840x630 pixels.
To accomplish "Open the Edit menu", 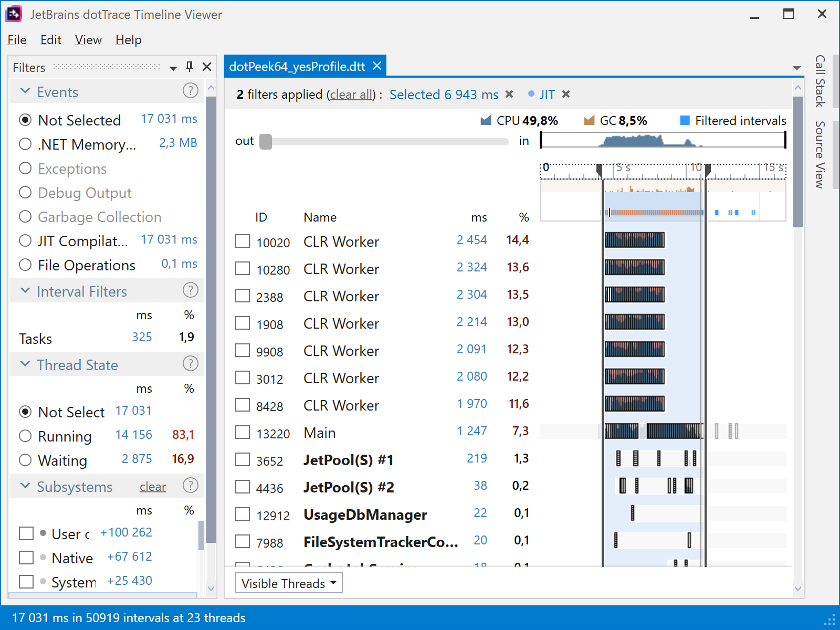I will [x=51, y=40].
